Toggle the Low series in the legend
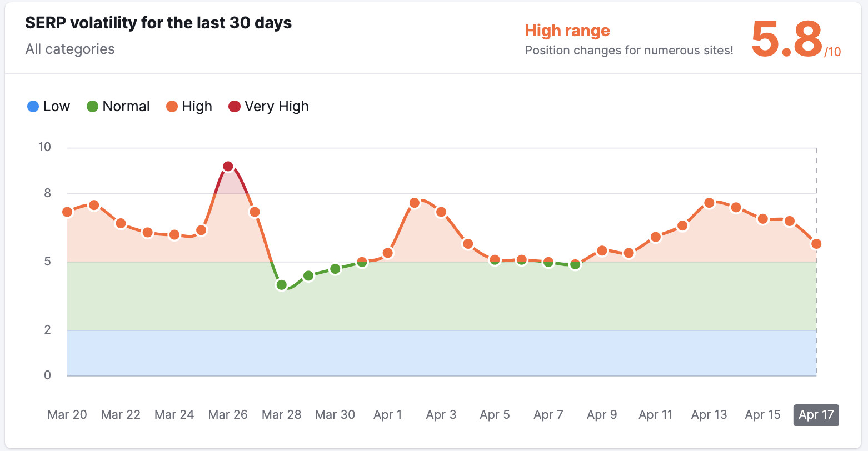868x451 pixels. (x=48, y=106)
